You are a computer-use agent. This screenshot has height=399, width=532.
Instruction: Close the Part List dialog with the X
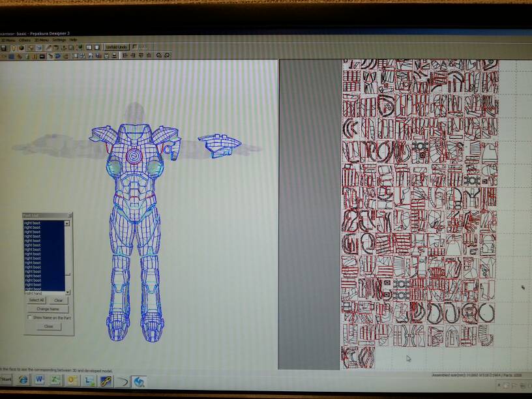coord(70,215)
